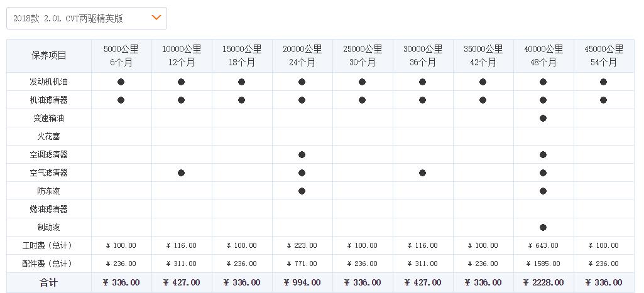Click the 空气滤清器 dot under 30000公里
This screenshot has height=293, width=644.
(422, 173)
